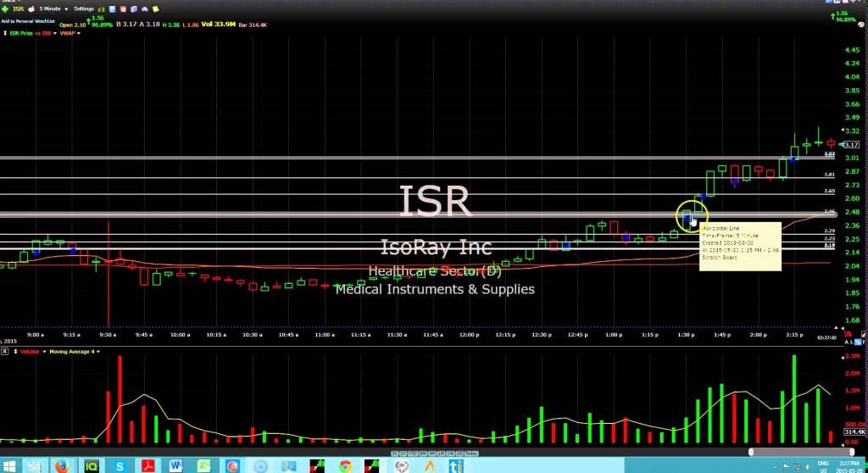
Task: Click the pencil drawing icon near price axis
Action: click(863, 335)
